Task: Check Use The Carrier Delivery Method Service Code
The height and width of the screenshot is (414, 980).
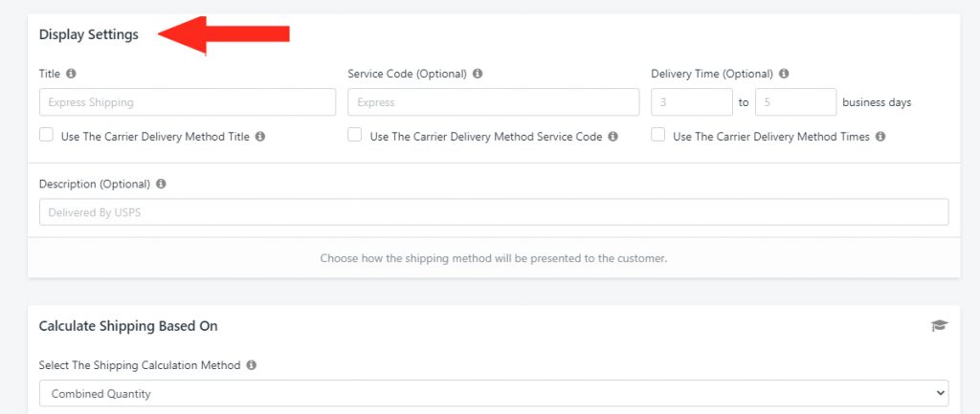Action: 354,135
